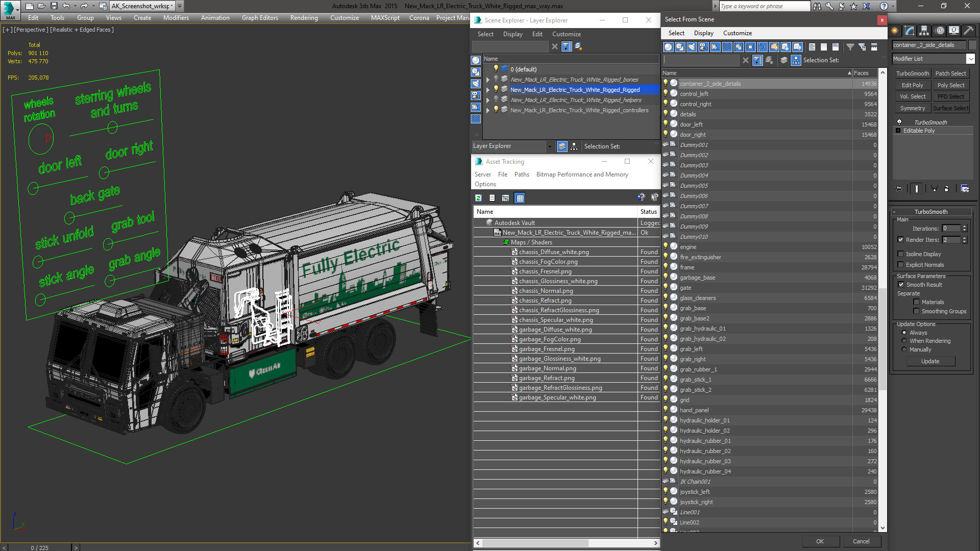Screen dimensions: 980x551
Task: Click the Display as Hierarchy icon
Action: click(x=796, y=60)
